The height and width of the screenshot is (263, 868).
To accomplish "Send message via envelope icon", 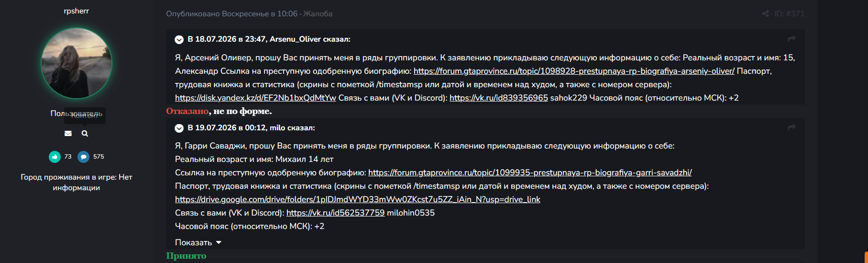I will [x=68, y=134].
